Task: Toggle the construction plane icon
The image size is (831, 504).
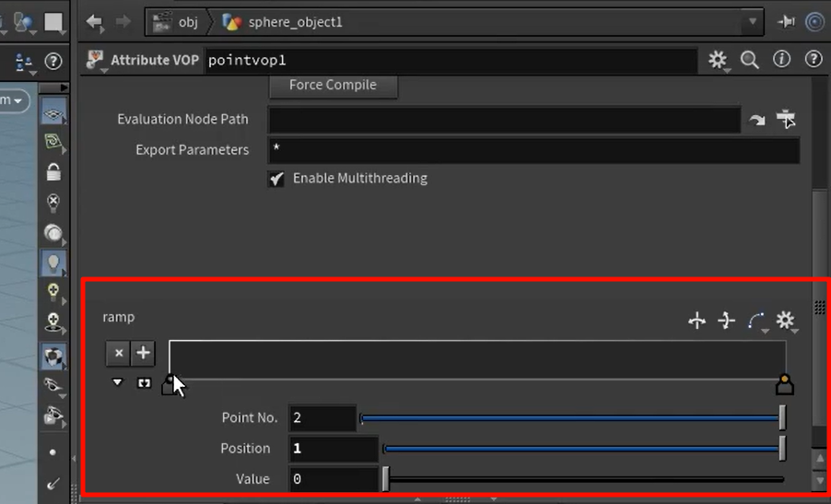Action: pyautogui.click(x=53, y=142)
